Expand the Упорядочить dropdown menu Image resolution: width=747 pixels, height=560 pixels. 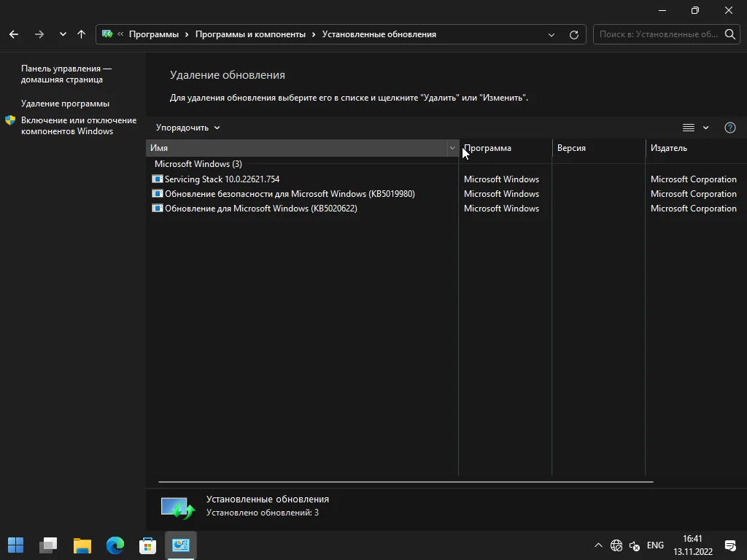(x=187, y=128)
